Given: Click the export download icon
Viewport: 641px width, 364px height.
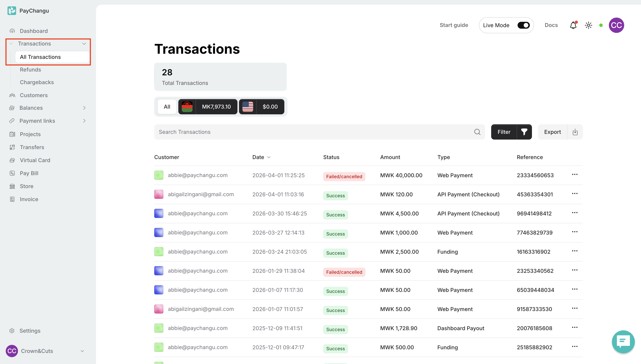Looking at the screenshot, I should [575, 132].
